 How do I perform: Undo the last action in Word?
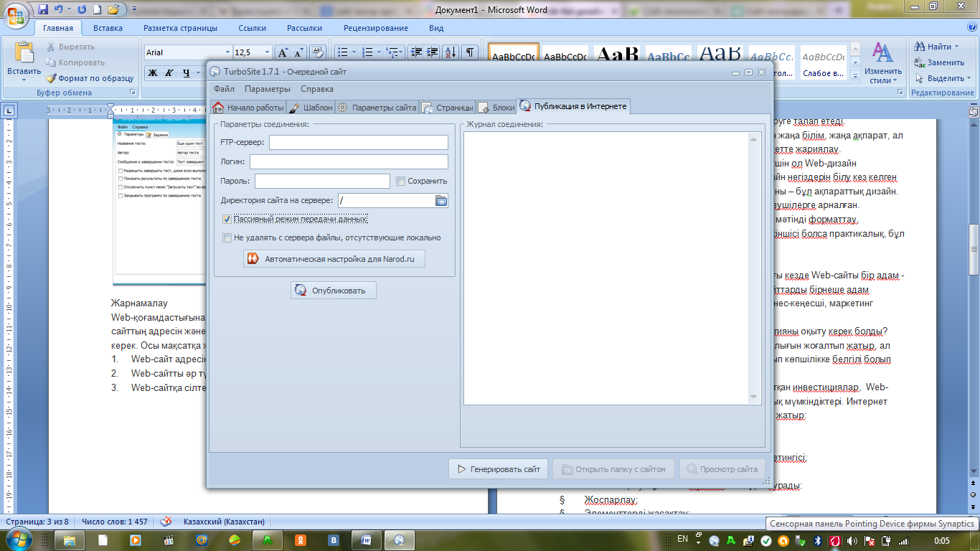(x=59, y=9)
